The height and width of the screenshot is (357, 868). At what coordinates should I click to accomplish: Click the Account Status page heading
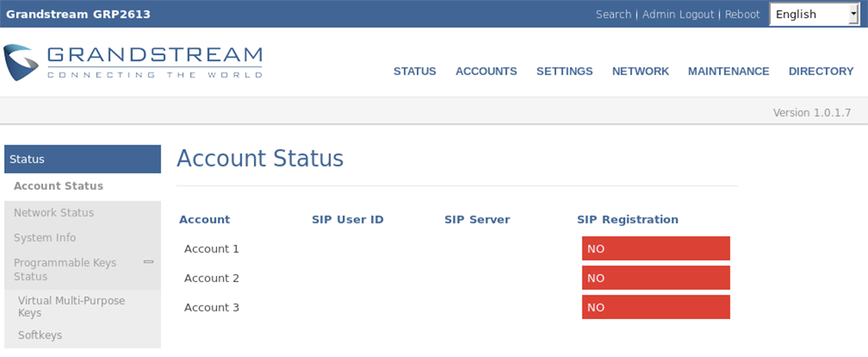pyautogui.click(x=260, y=159)
